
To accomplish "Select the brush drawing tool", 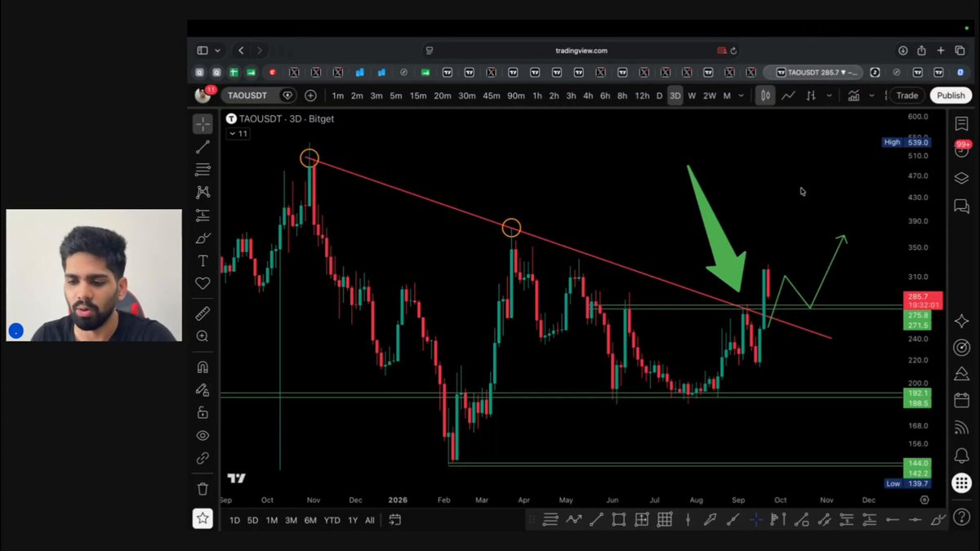I will 203,238.
